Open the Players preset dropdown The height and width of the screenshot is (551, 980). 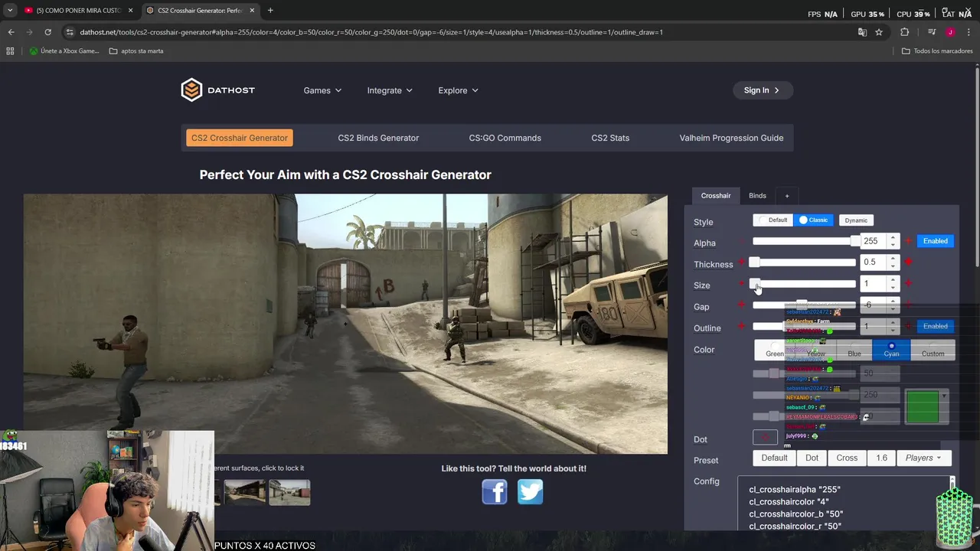click(923, 458)
